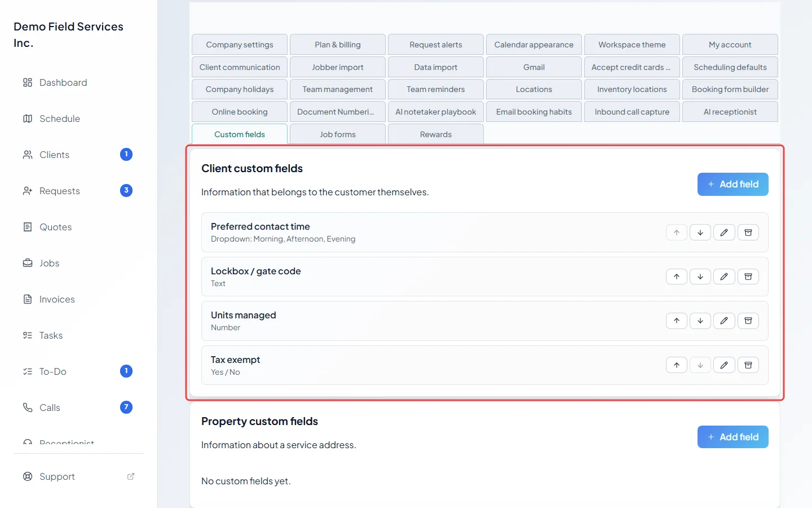Navigate to Quotes
812x508 pixels.
79,227
